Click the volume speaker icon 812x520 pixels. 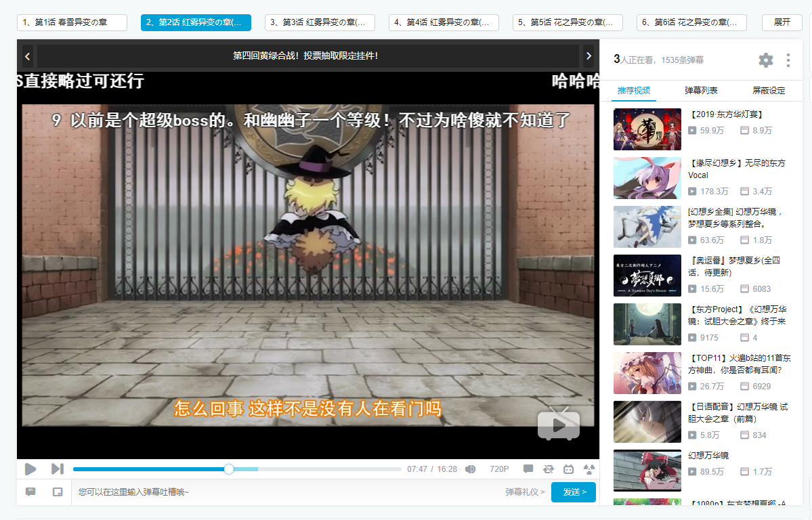tap(470, 469)
